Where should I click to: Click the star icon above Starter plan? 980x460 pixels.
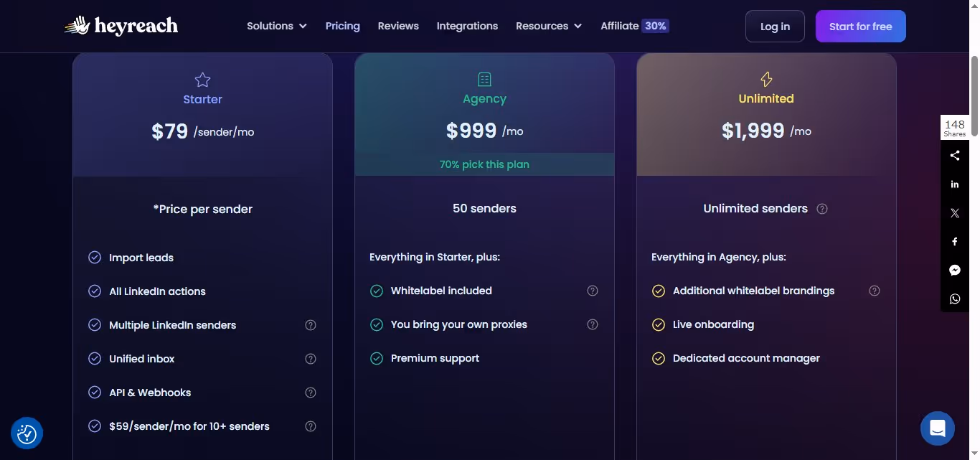(202, 80)
